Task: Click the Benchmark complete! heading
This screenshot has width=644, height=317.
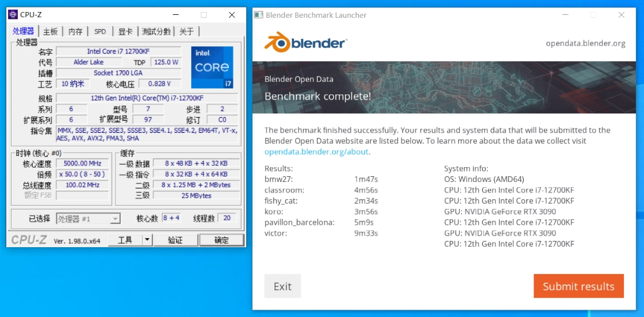Action: pos(318,96)
